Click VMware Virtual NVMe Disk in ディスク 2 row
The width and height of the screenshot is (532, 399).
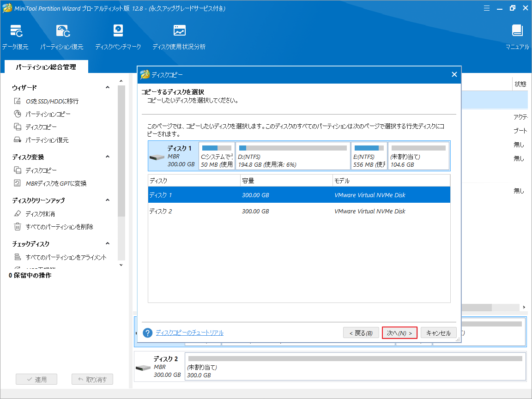coord(370,211)
